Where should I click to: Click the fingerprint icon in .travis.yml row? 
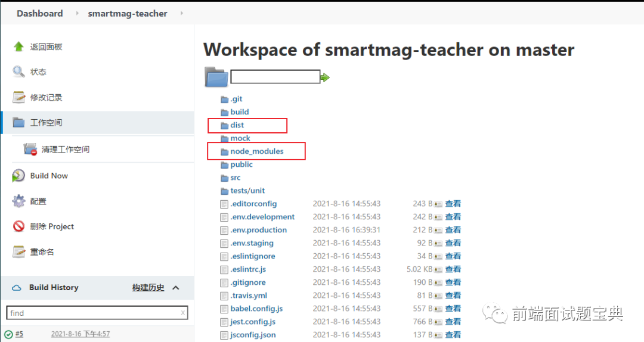point(438,296)
